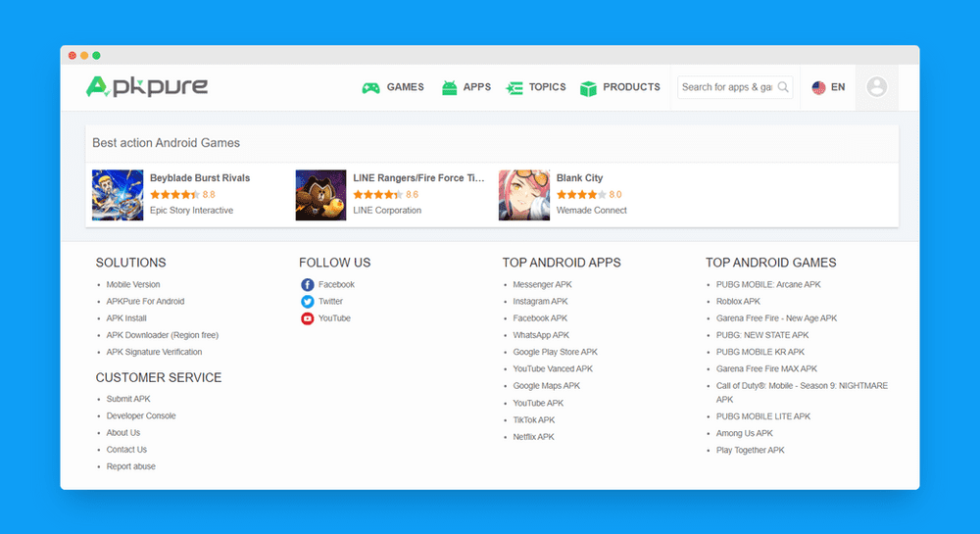
Task: Open the Developer Console link
Action: (x=140, y=415)
